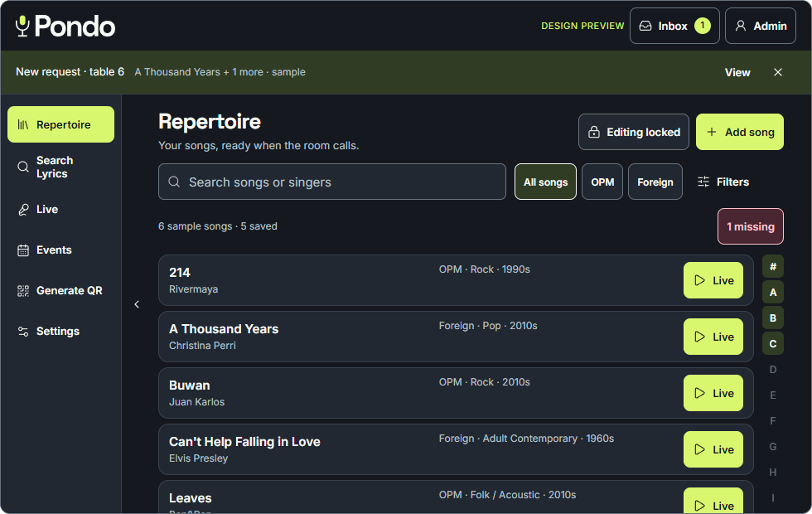This screenshot has height=514, width=812.
Task: Start Live for Can't Help Falling in Love
Action: coord(713,449)
